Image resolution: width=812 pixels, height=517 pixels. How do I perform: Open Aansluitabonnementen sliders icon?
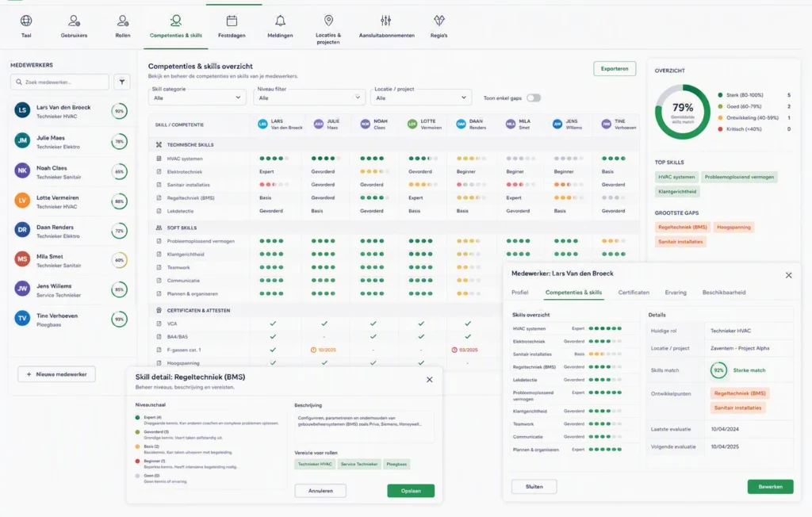[386, 21]
